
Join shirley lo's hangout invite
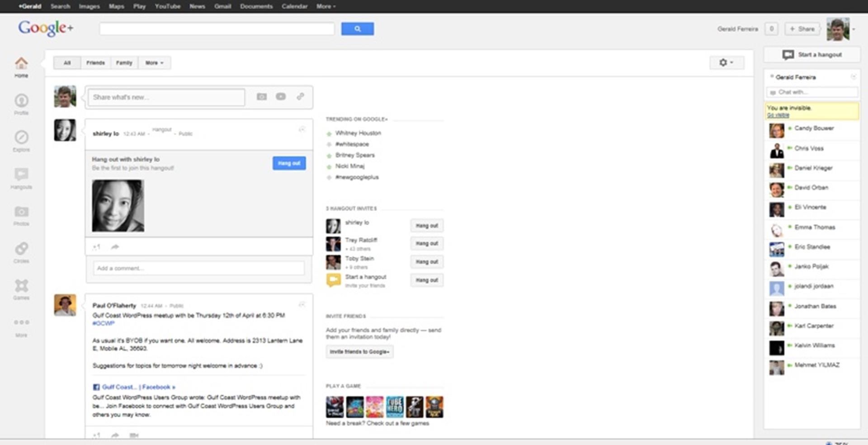pyautogui.click(x=427, y=226)
